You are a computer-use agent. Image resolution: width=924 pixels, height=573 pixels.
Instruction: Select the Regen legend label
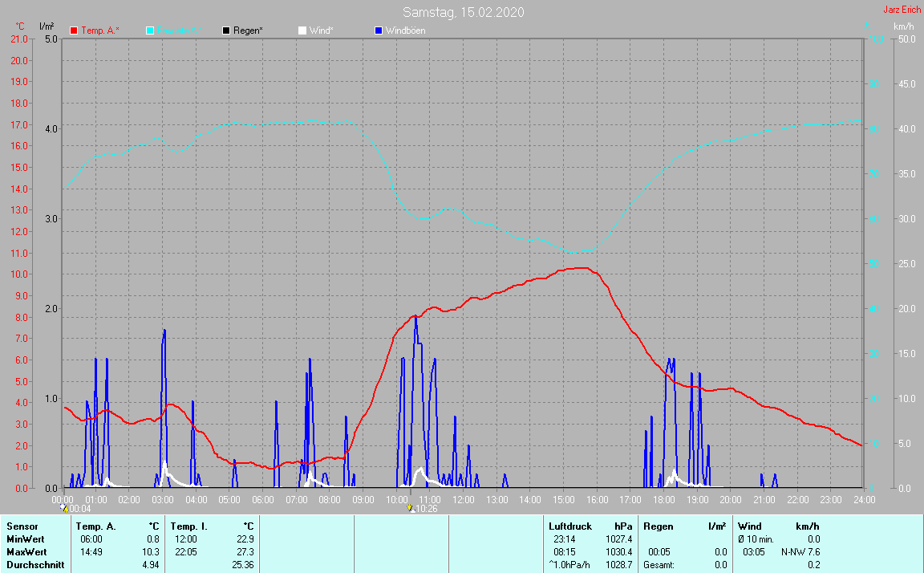pos(249,30)
